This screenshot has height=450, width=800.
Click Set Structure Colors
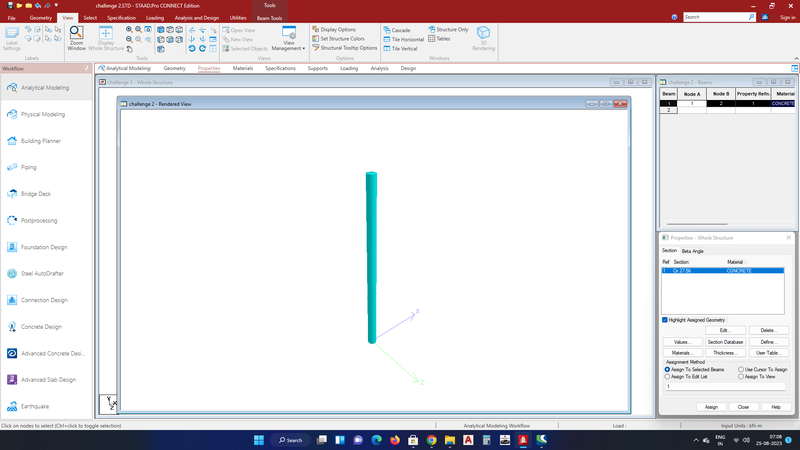[342, 39]
